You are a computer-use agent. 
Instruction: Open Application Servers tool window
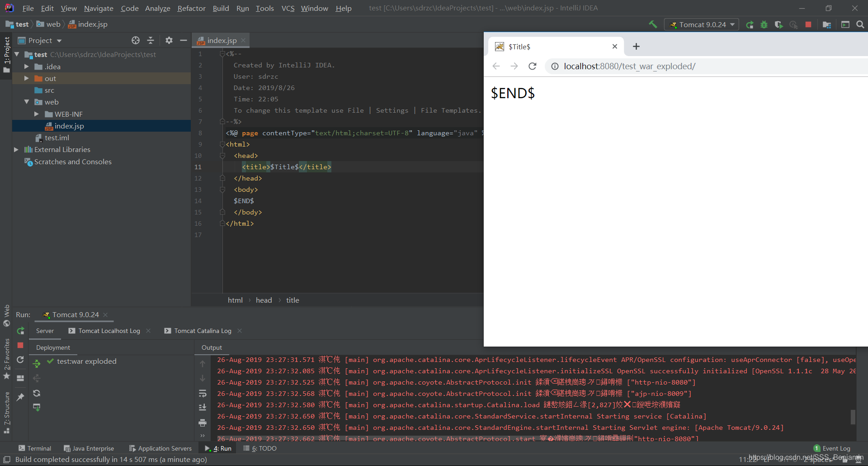[x=160, y=448]
